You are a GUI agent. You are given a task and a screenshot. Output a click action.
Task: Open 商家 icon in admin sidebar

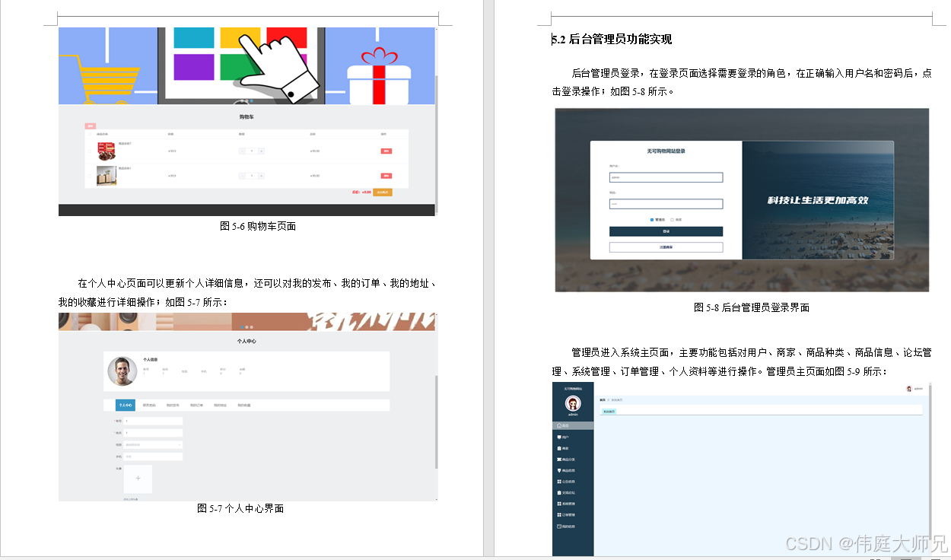[559, 448]
